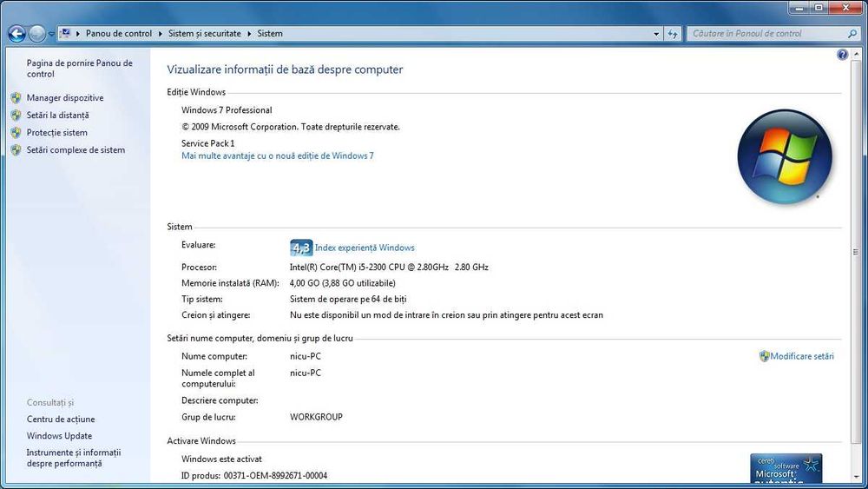Click shield icon beside Setări complexe de sistem
Viewport: 868px width, 489px height.
16,149
